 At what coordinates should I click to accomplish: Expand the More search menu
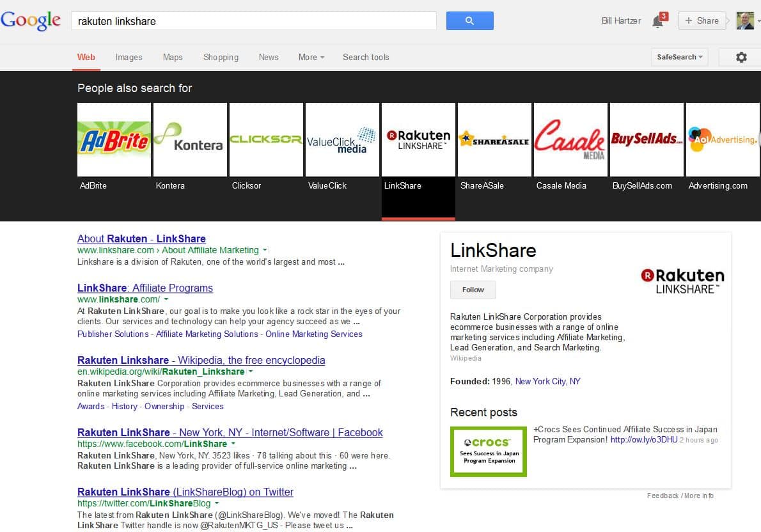pyautogui.click(x=311, y=58)
